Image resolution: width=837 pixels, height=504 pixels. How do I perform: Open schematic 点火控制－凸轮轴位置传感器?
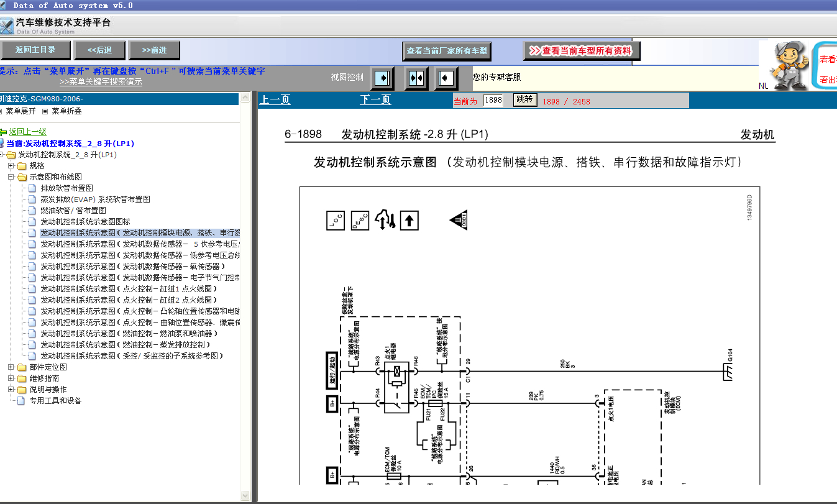click(140, 311)
